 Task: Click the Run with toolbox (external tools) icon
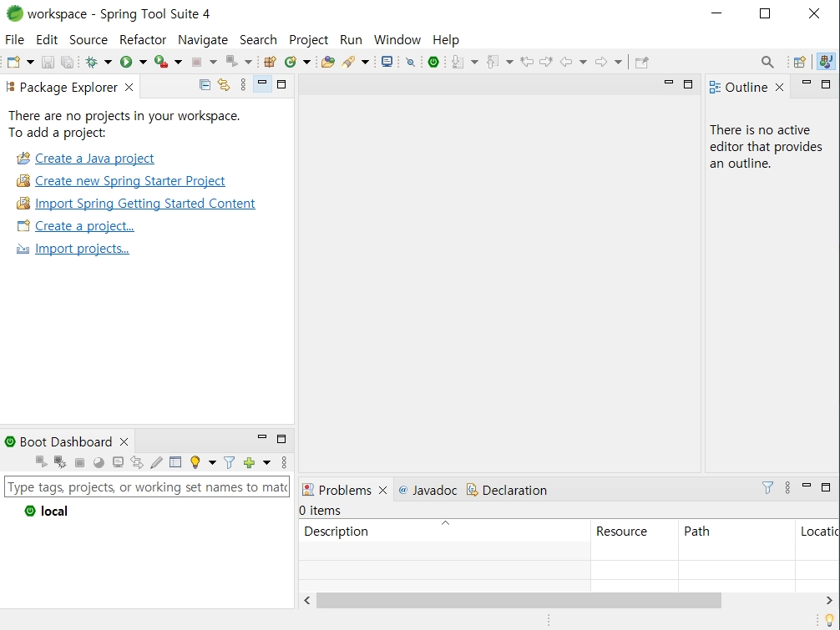tap(160, 62)
